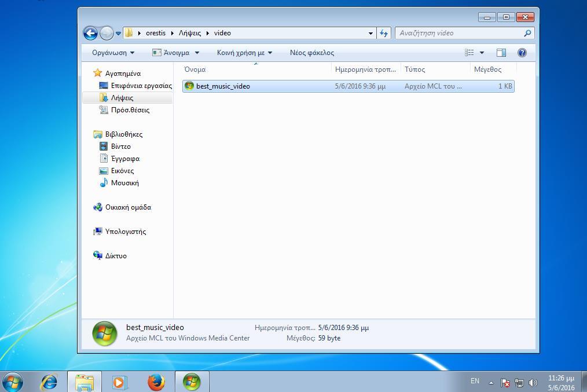Click the Αγαπημένα star icon
Image resolution: width=587 pixels, height=392 pixels.
tap(98, 73)
